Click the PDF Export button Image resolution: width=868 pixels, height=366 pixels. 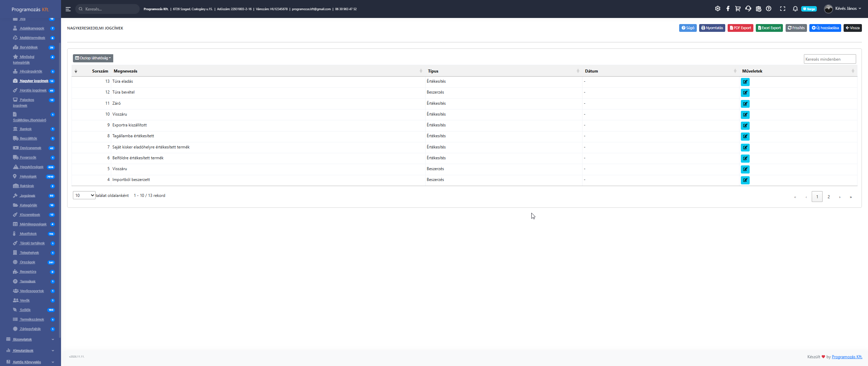[740, 28]
